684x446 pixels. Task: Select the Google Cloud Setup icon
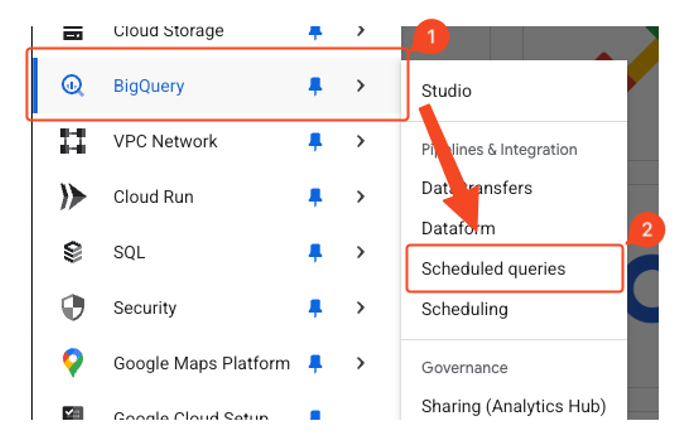(72, 413)
